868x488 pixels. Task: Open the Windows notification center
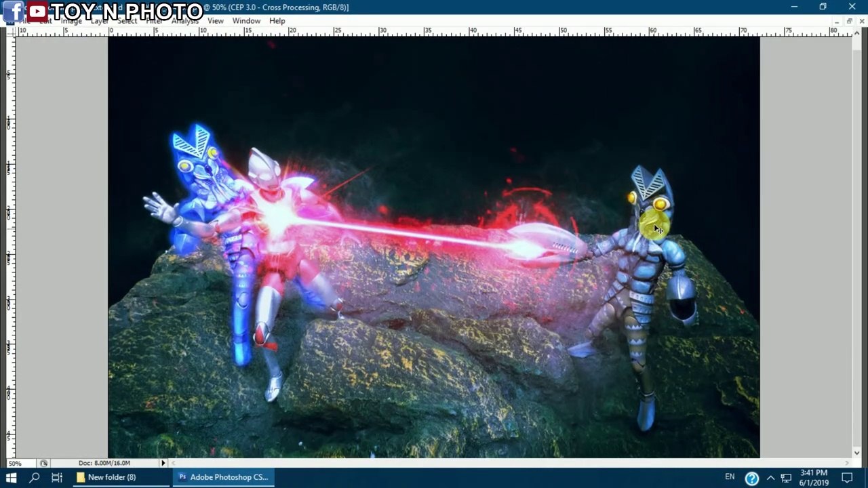[x=847, y=477]
